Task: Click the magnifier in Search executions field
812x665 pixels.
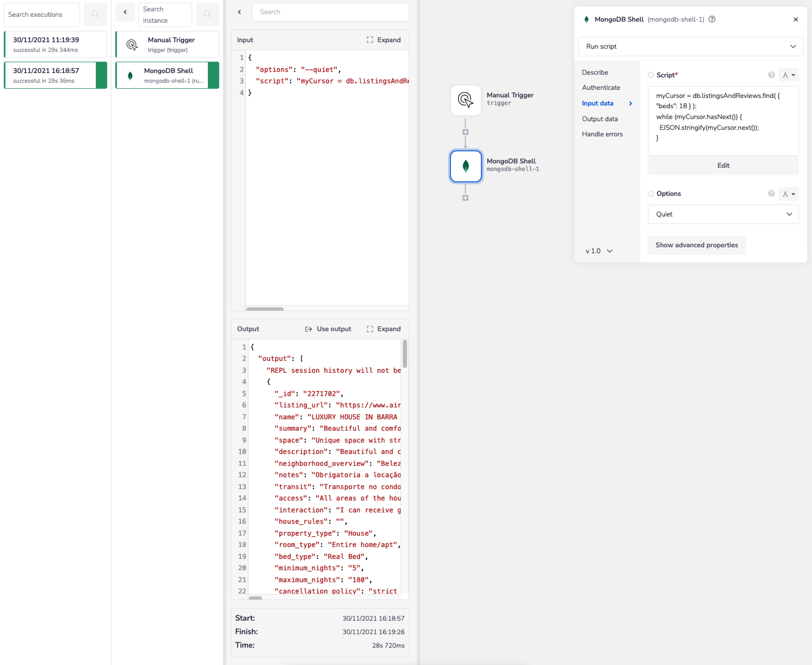Action: [x=96, y=15]
